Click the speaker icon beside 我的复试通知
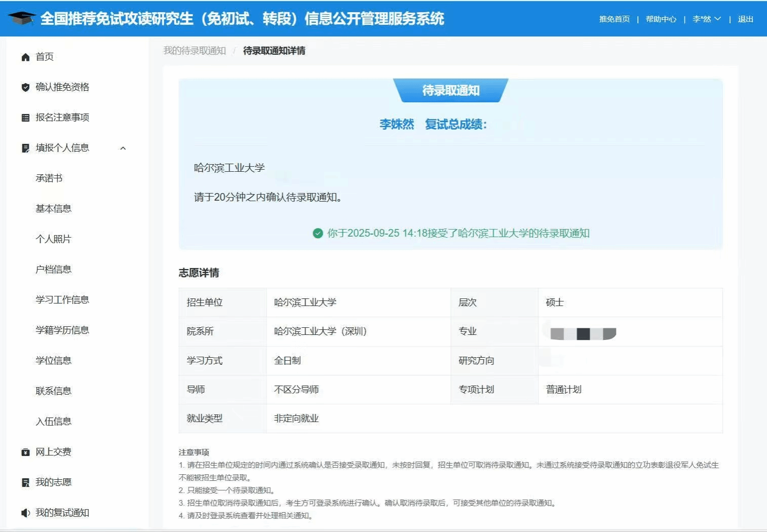Image resolution: width=767 pixels, height=532 pixels. [x=25, y=513]
